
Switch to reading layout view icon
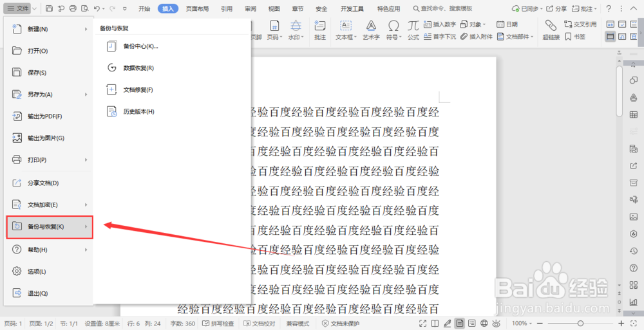click(x=435, y=324)
